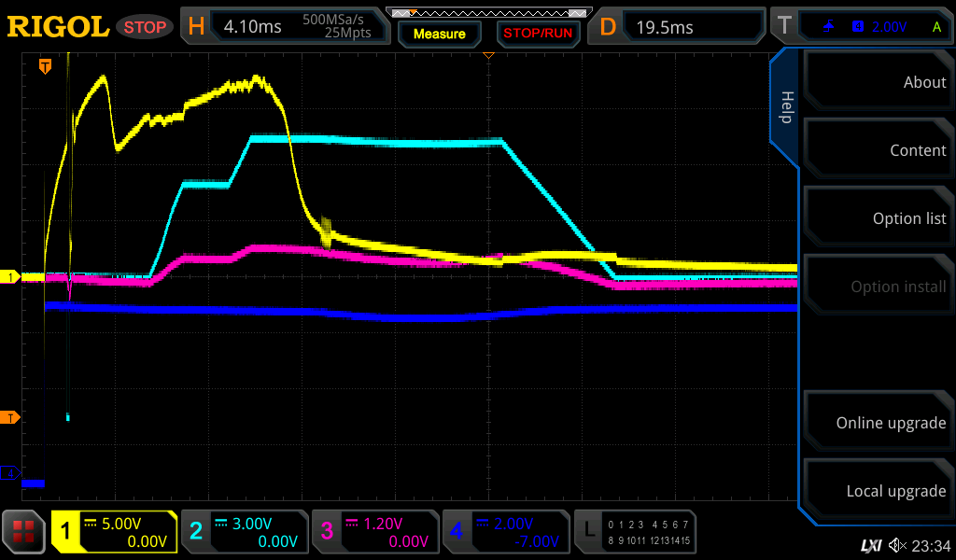Click the waveform memory position bar
Viewport: 956px width, 560px height.
pos(488,13)
